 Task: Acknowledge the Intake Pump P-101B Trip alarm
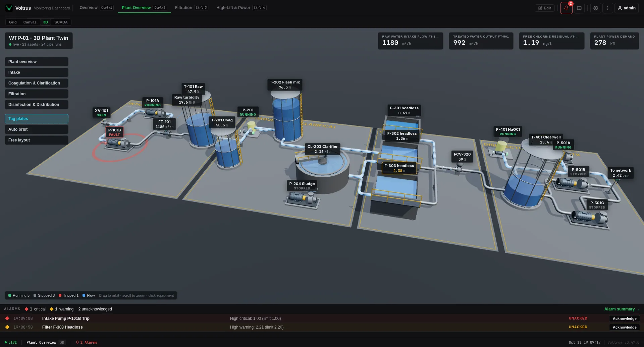pos(625,319)
